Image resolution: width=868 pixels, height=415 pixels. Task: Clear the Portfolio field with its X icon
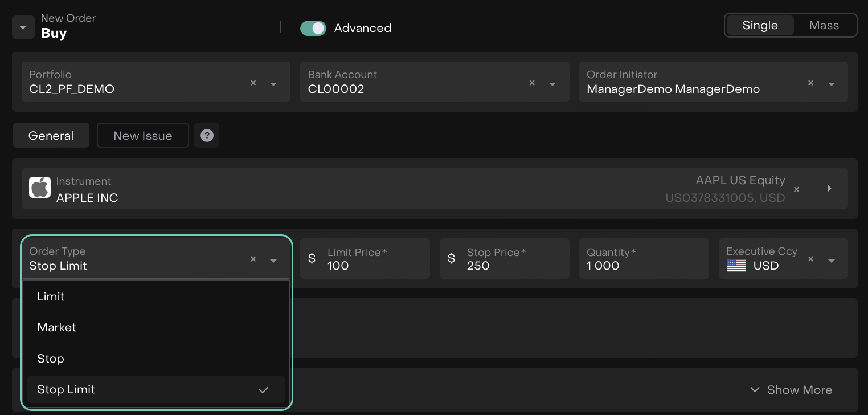coord(253,83)
